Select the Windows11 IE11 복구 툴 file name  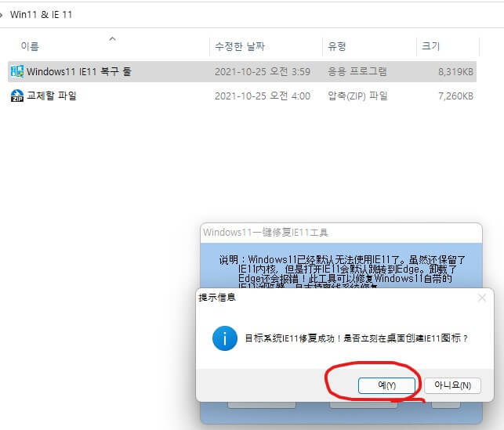[78, 71]
